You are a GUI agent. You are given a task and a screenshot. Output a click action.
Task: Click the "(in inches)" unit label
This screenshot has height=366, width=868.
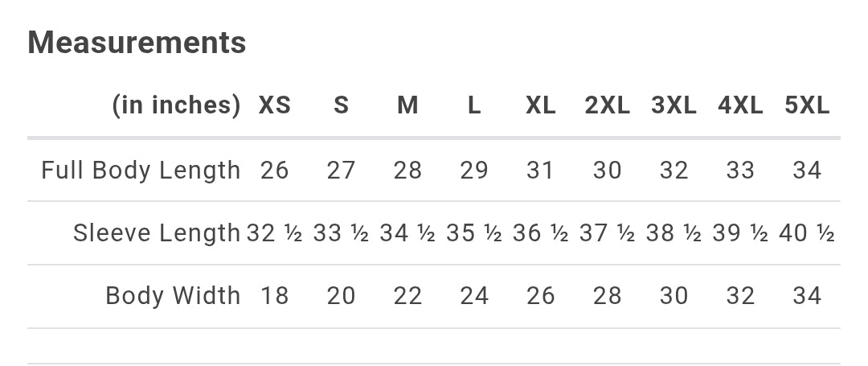176,105
